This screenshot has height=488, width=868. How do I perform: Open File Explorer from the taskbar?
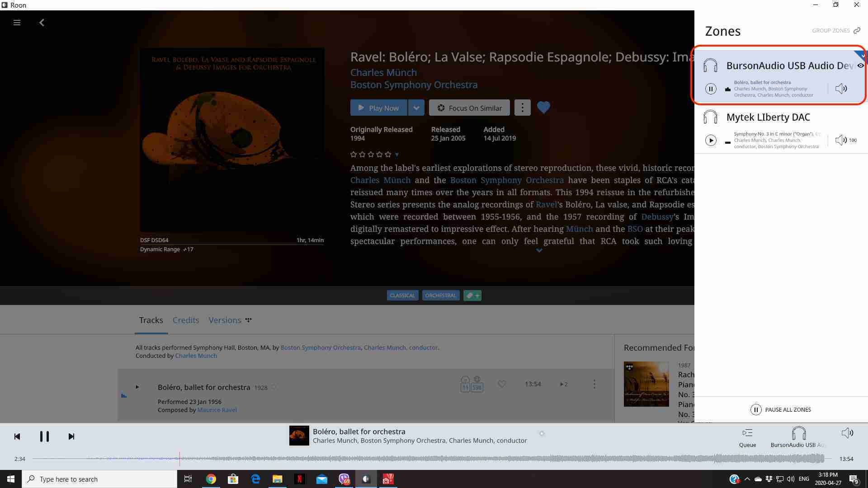[277, 479]
